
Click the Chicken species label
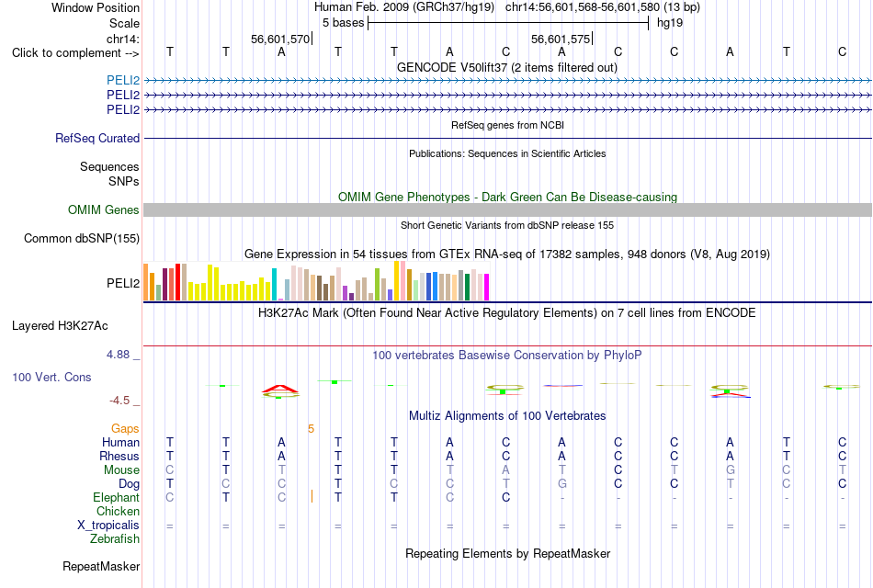point(118,511)
